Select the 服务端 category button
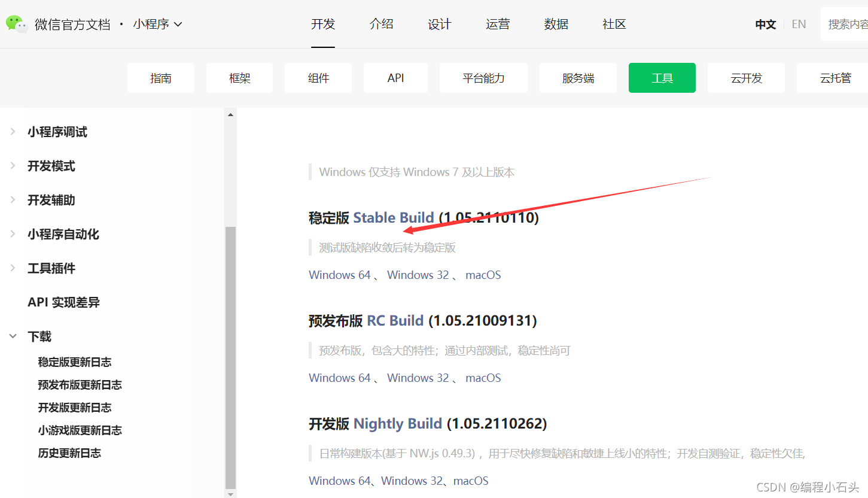This screenshot has width=868, height=498. tap(578, 78)
